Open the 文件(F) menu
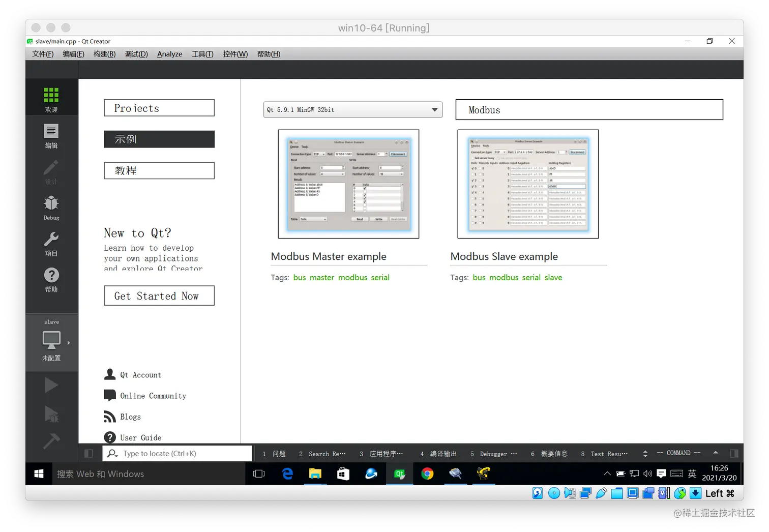 pos(43,54)
